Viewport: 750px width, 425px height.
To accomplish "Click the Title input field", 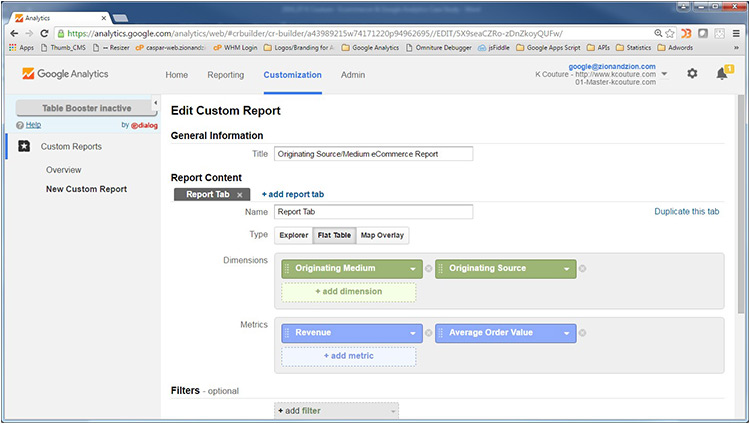I will [374, 154].
